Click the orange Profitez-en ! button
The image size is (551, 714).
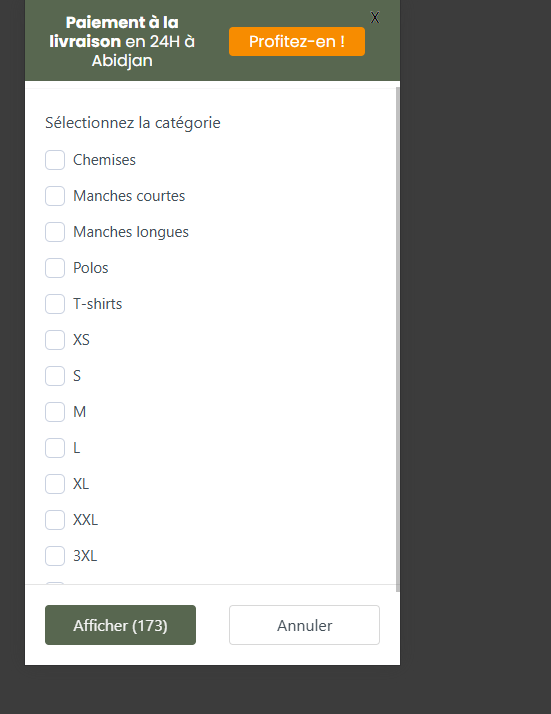297,41
